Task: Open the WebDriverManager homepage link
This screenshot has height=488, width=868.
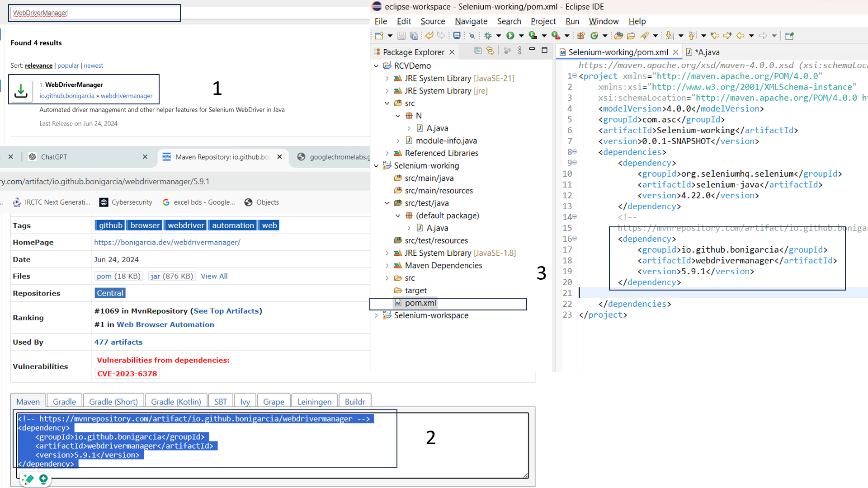Action: 167,242
